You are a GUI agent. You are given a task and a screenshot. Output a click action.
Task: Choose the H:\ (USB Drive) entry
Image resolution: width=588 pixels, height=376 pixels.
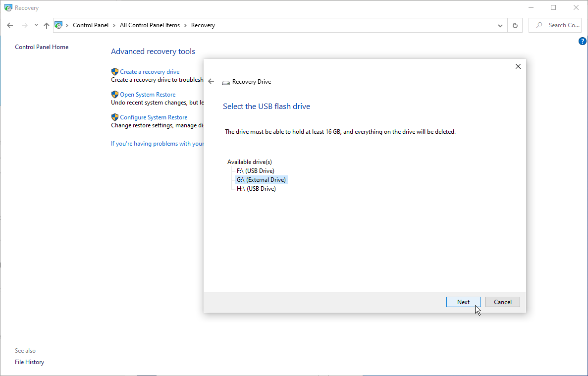[256, 189]
